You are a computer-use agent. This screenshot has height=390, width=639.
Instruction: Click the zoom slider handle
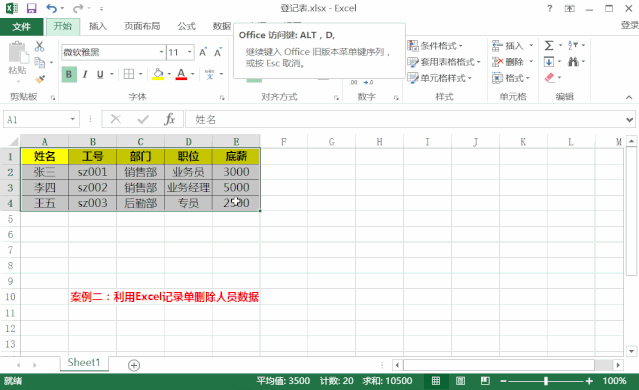coord(546,381)
